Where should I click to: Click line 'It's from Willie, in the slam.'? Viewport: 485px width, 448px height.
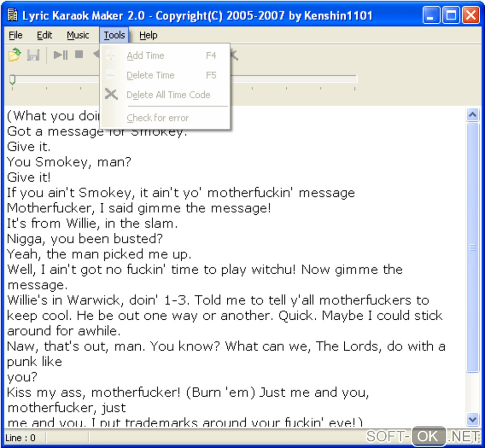(x=92, y=223)
